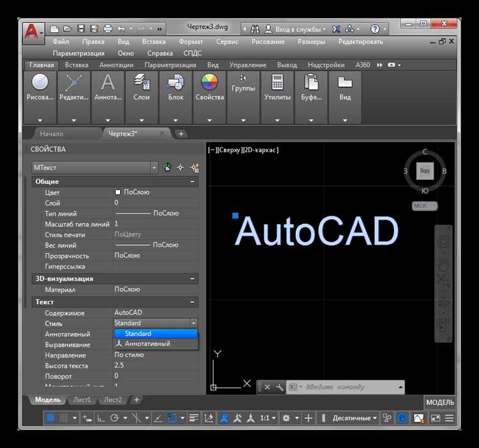Open the Свойства color wheel ribbon panel
The image size is (479, 448).
pos(209,88)
